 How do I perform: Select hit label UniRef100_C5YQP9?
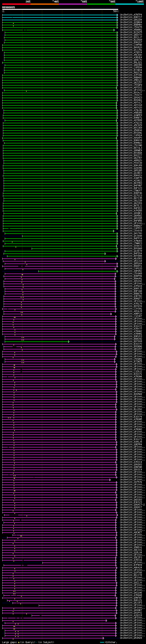click(131, 85)
